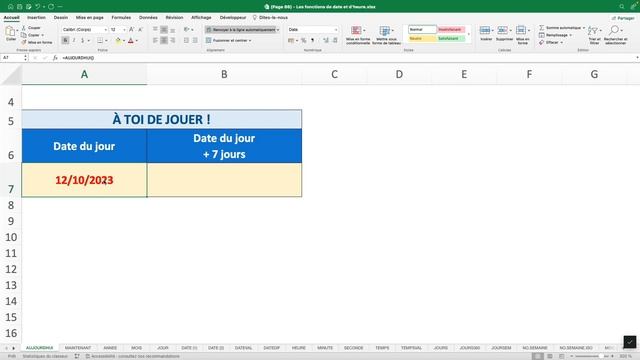Click accounting currency format icon

click(x=291, y=40)
